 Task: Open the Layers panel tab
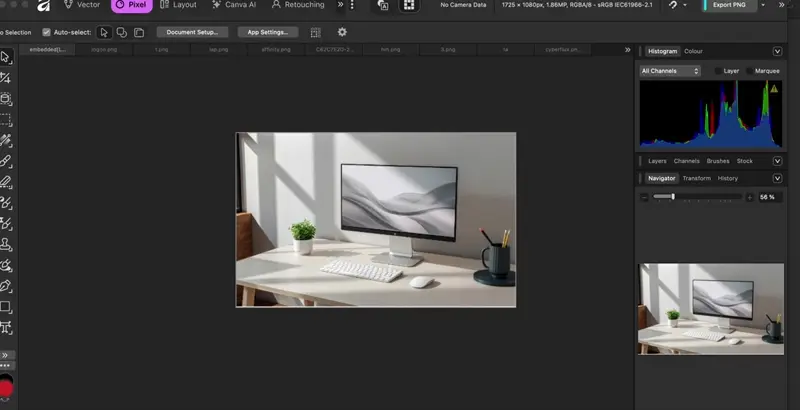657,161
